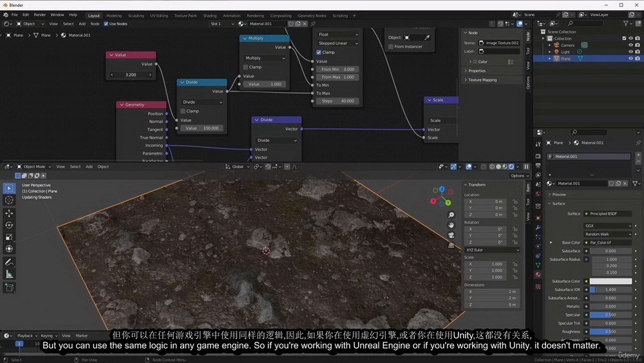Enable Clamp in the Divide math node
The image size is (644, 363).
coord(183,111)
